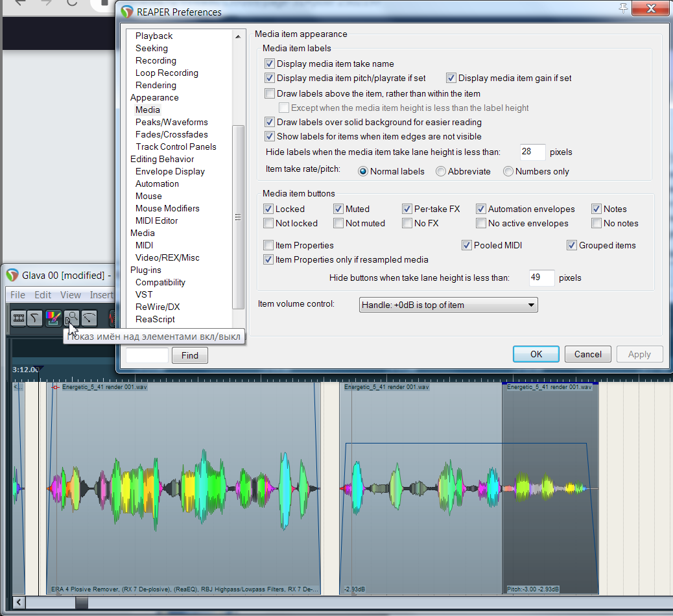Enable the Not muted checkbox

(x=338, y=223)
